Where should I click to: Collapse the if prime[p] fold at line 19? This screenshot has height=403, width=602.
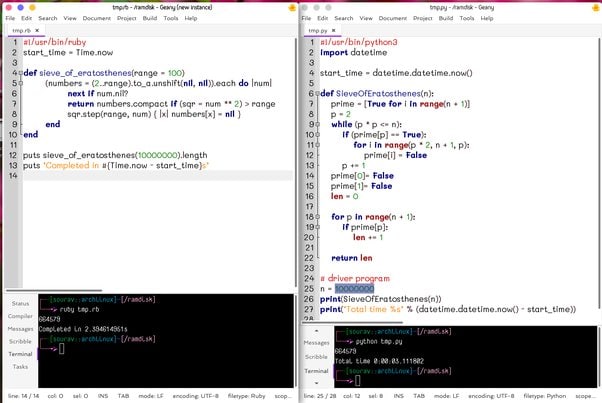click(317, 227)
